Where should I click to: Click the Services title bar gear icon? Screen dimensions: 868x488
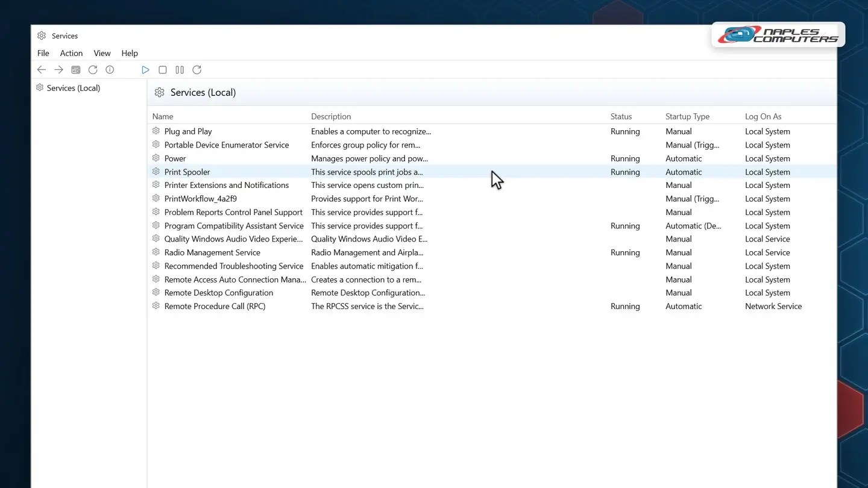coord(42,36)
